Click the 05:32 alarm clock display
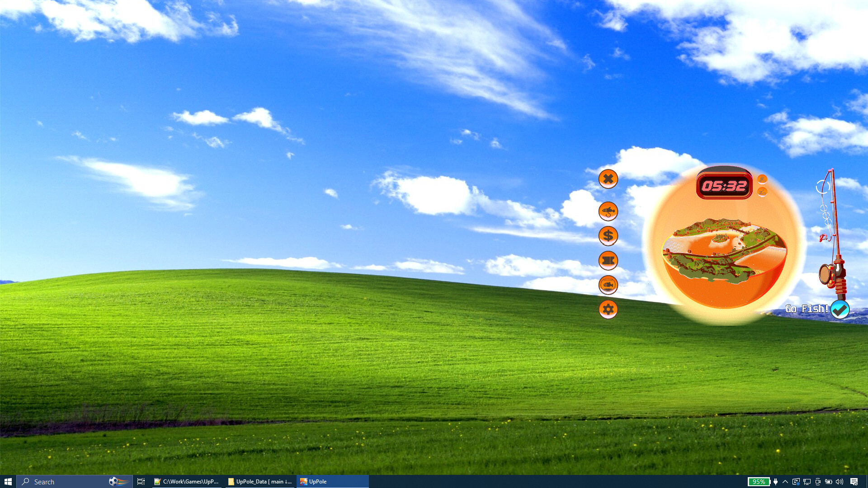Viewport: 868px width, 488px height. [724, 185]
